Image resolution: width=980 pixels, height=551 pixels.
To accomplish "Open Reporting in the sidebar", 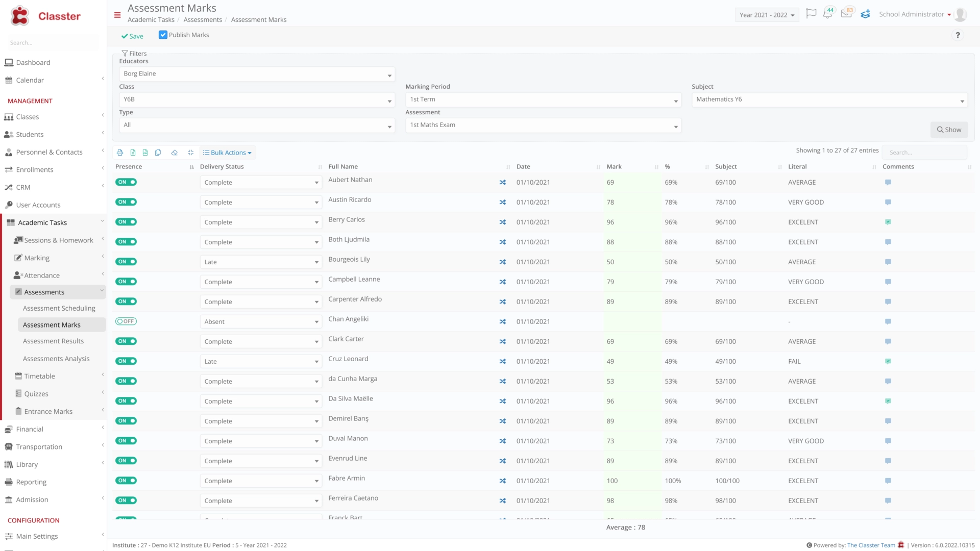I will tap(31, 482).
